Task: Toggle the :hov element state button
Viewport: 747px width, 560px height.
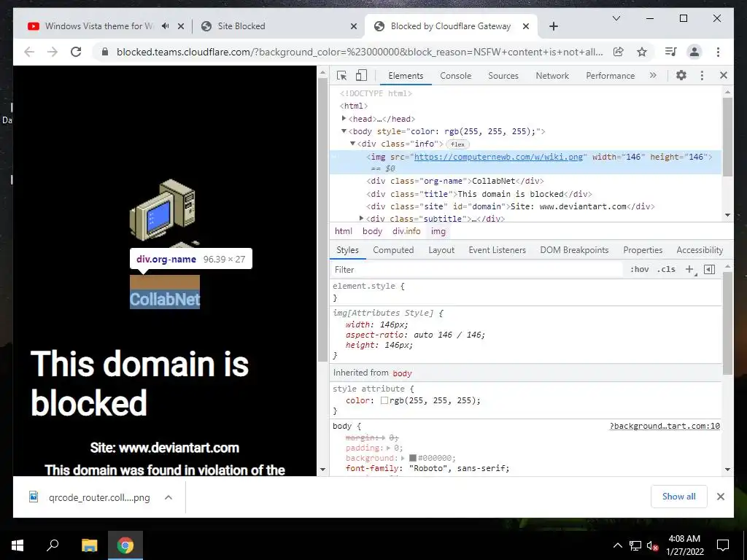Action: [x=639, y=270]
